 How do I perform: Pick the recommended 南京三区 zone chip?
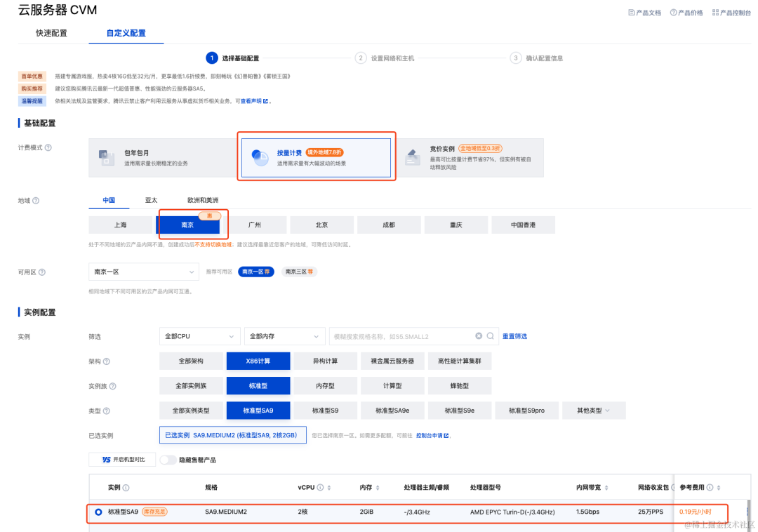pos(299,272)
